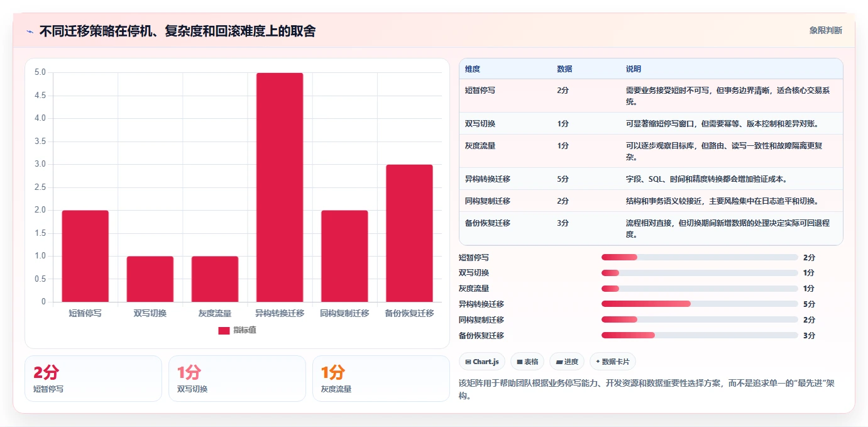Click the 同构复制迁移 bar in the chart
868x427 pixels.
(344, 256)
